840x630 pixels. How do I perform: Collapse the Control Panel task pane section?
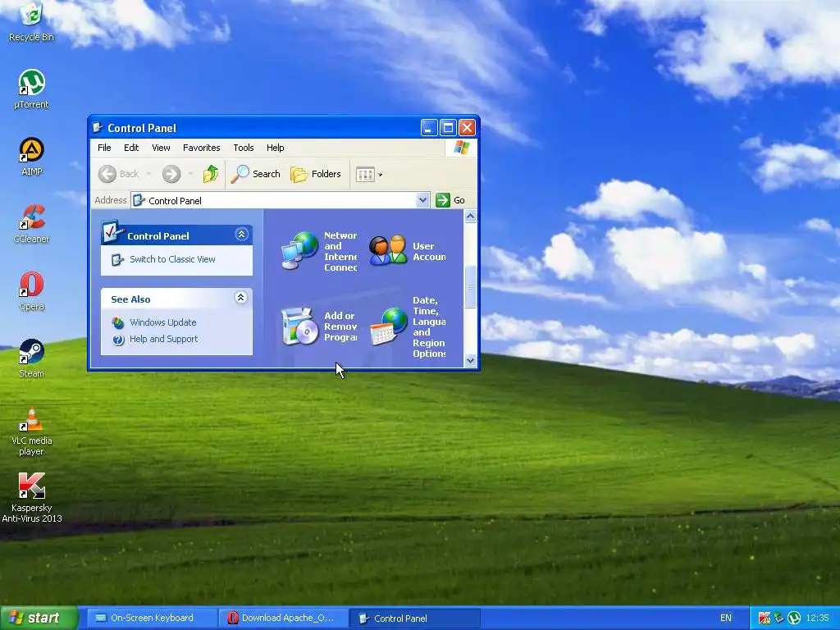click(242, 234)
